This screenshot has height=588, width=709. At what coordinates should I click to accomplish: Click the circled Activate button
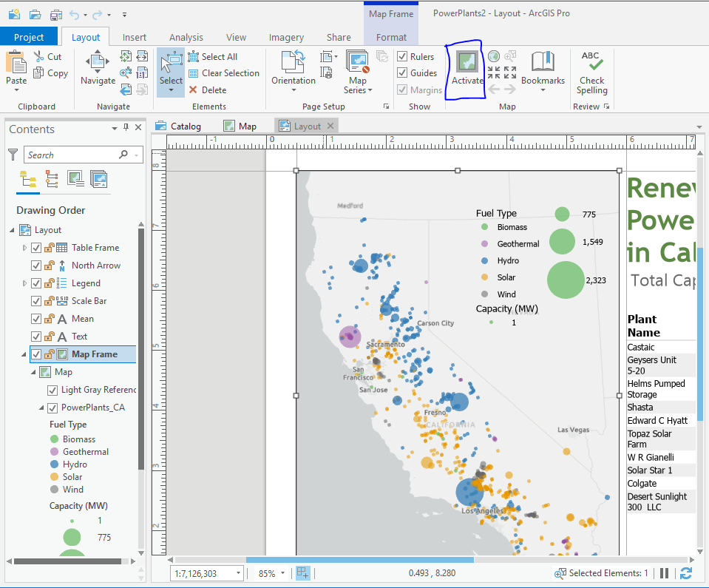click(464, 70)
